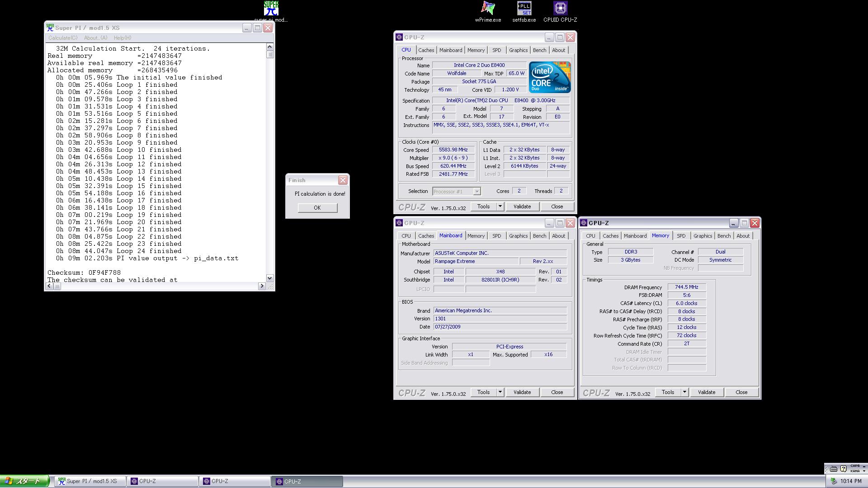Switch to Caches tab in top CPU-Z window
This screenshot has width=868, height=488.
pos(426,50)
